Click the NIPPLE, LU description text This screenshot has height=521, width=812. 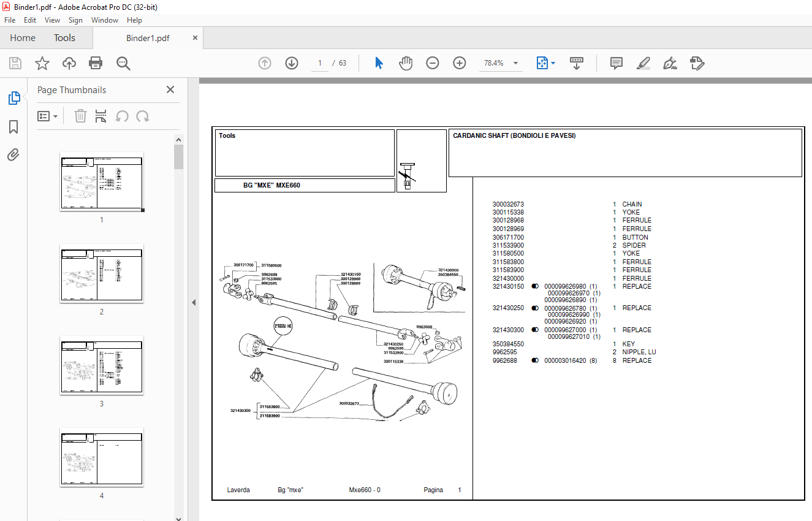click(639, 352)
